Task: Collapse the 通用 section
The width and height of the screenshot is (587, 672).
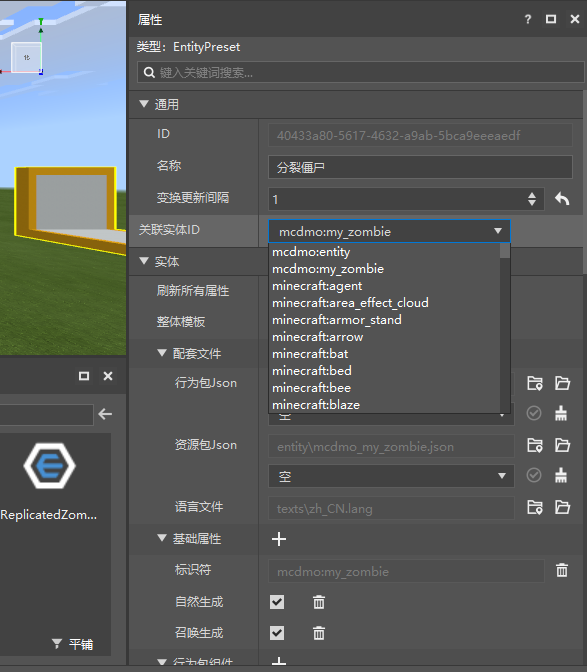Action: click(x=144, y=104)
